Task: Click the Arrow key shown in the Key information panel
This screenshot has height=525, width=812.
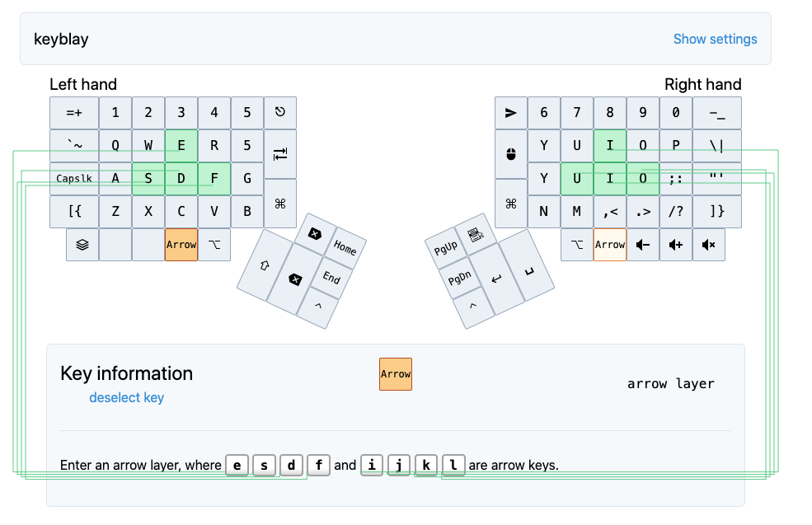Action: pyautogui.click(x=396, y=373)
